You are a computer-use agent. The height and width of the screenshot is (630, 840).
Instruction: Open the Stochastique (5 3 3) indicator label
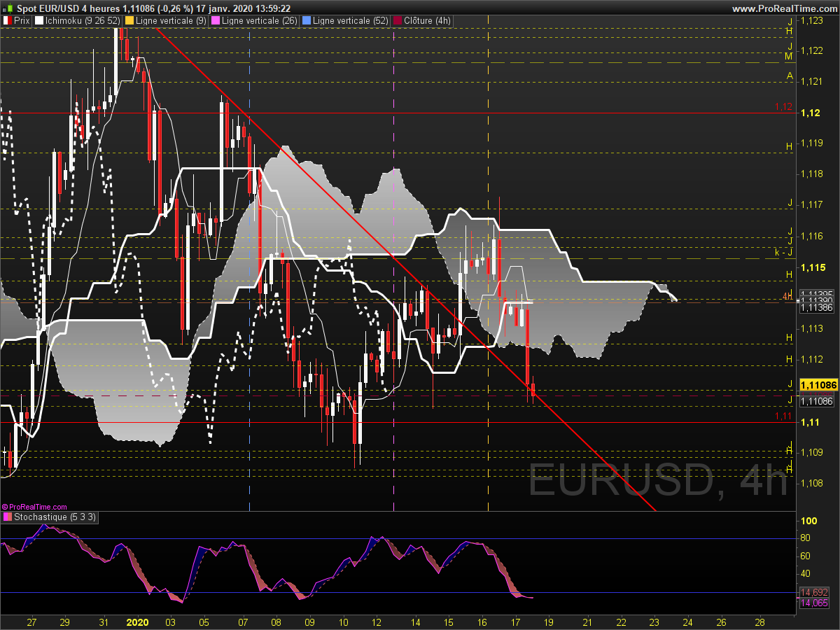click(55, 517)
